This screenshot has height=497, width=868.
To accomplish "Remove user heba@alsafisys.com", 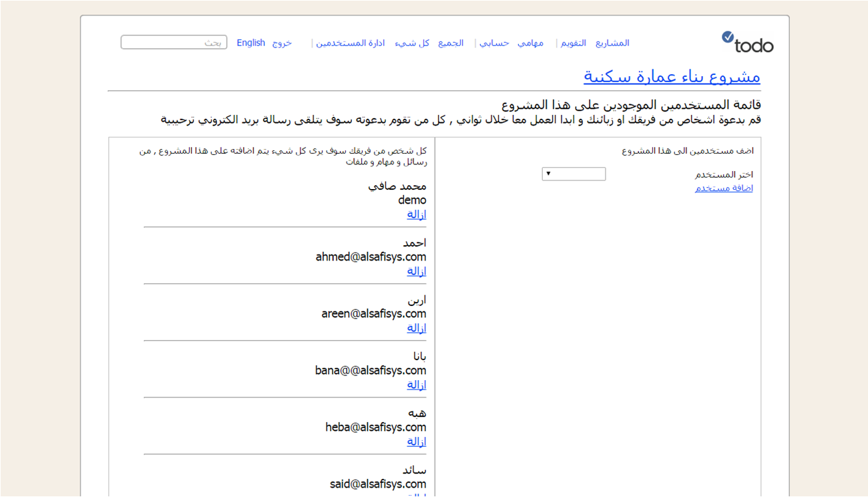I will click(417, 442).
